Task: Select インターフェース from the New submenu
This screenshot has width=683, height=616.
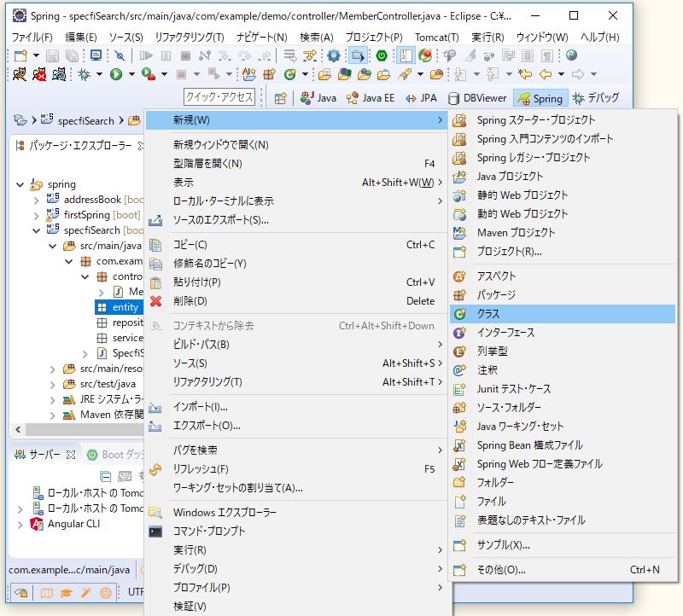Action: pyautogui.click(x=562, y=333)
